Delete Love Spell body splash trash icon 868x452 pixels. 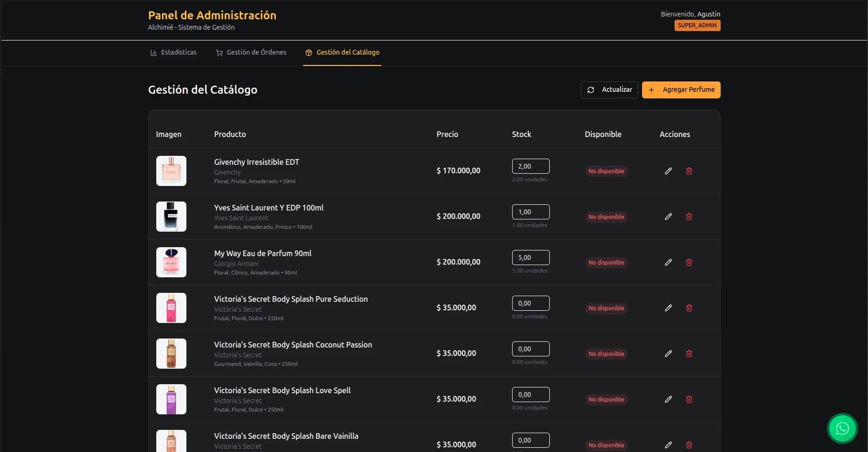tap(689, 399)
